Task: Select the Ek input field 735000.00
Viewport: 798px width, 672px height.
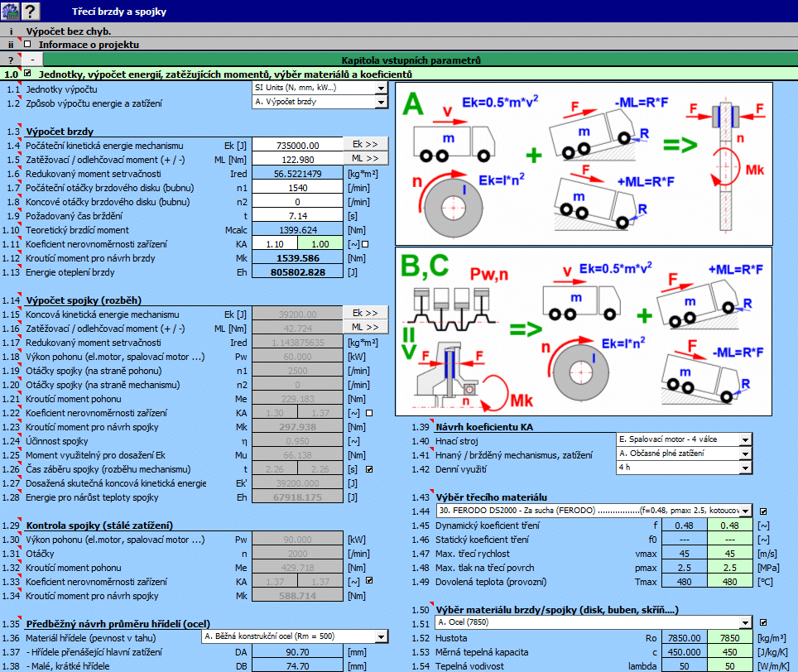Action: click(x=298, y=146)
